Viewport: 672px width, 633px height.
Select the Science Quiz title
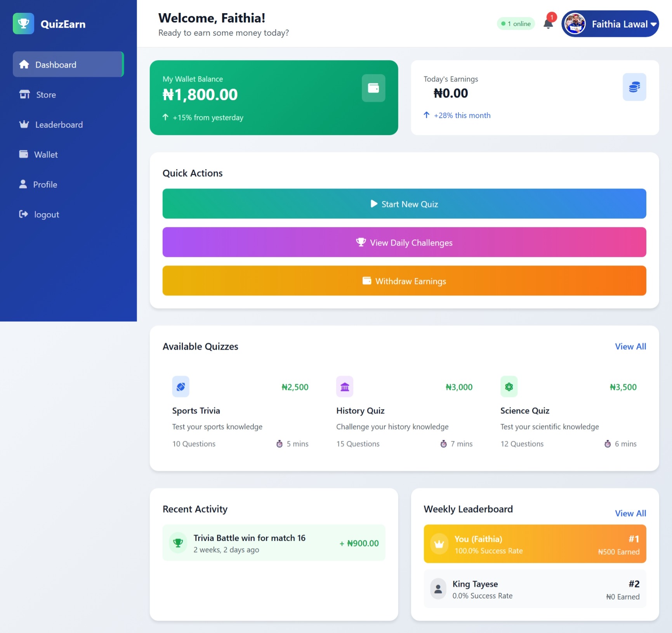pos(525,411)
